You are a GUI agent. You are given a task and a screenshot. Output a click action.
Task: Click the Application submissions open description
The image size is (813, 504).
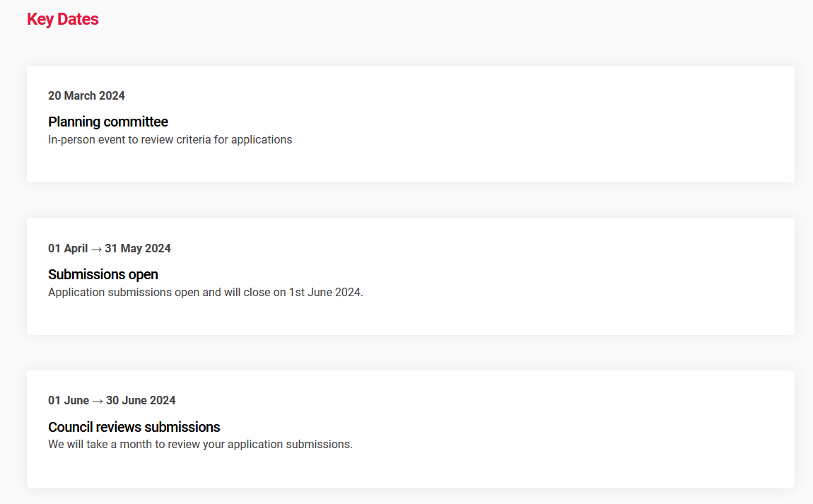205,293
